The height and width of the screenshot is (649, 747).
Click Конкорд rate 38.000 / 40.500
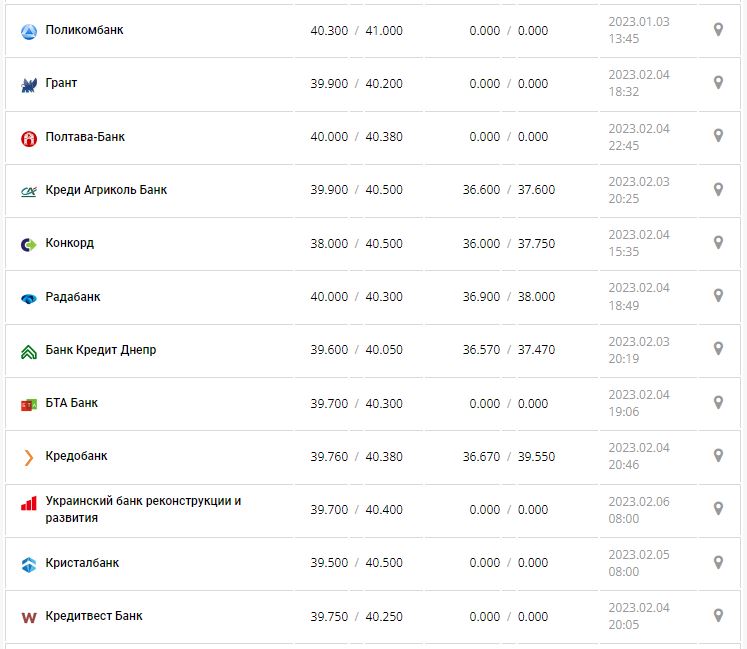pos(356,243)
